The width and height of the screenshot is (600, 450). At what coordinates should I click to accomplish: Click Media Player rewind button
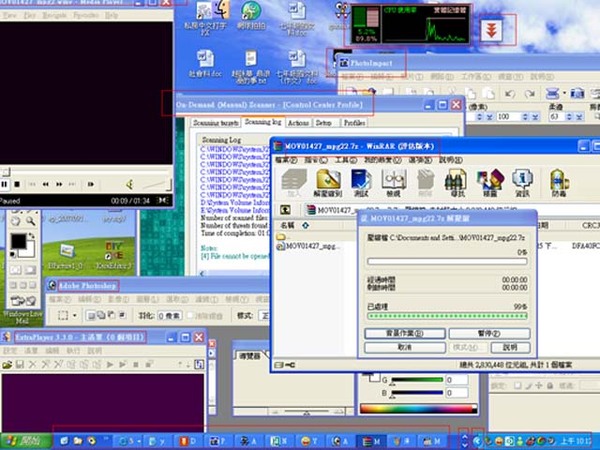coord(46,184)
